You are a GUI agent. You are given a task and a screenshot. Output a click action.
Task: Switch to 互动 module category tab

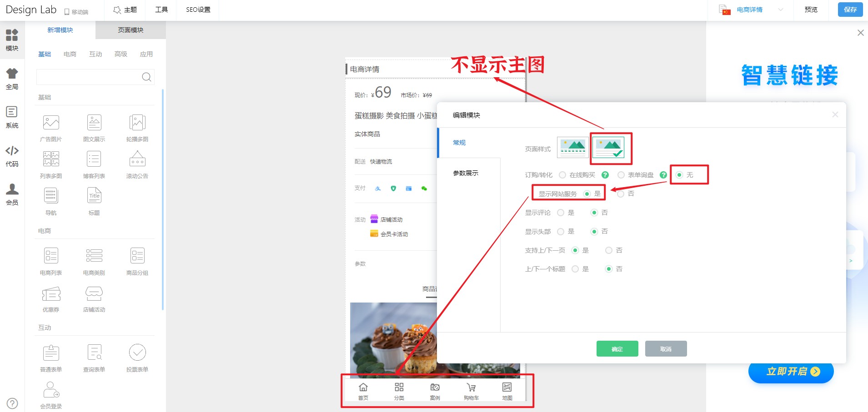pos(95,54)
